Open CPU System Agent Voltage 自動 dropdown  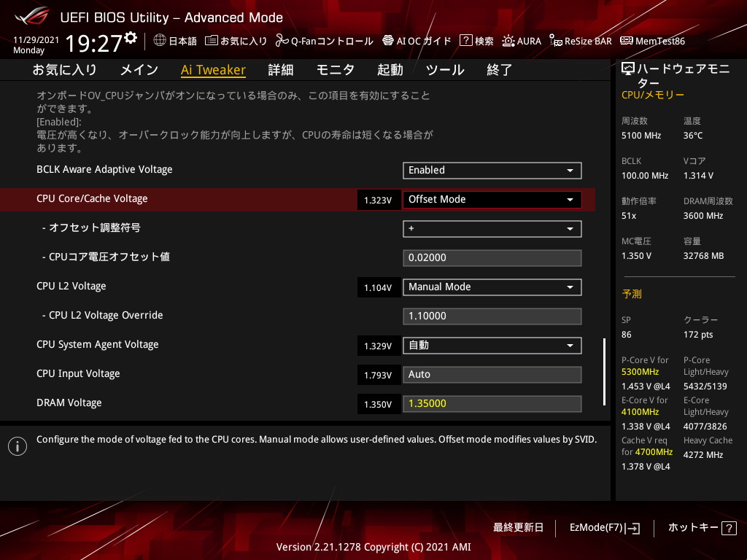[x=492, y=345]
